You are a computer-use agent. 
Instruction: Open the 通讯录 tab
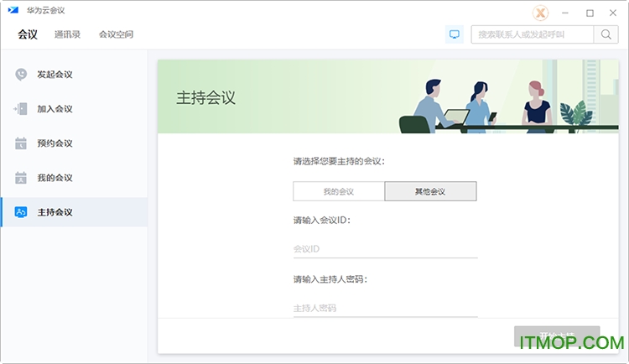67,34
